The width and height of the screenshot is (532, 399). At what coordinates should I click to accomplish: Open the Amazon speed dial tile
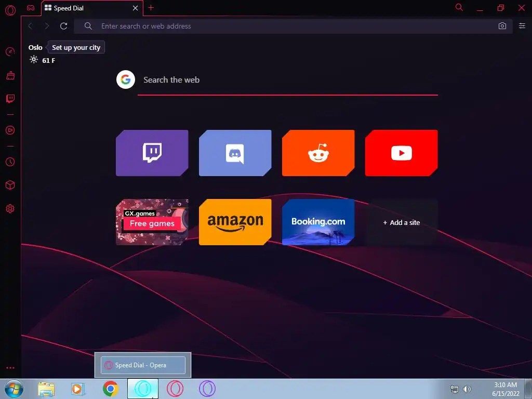235,222
